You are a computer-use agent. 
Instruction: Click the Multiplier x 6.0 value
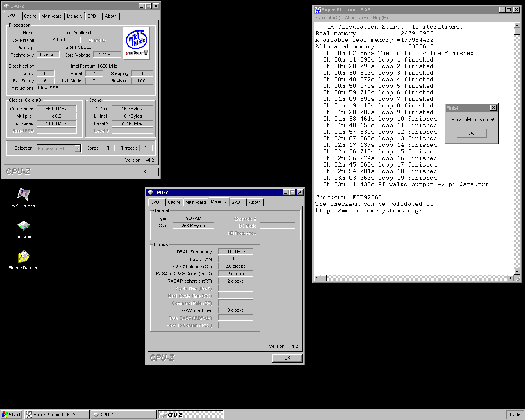click(56, 116)
